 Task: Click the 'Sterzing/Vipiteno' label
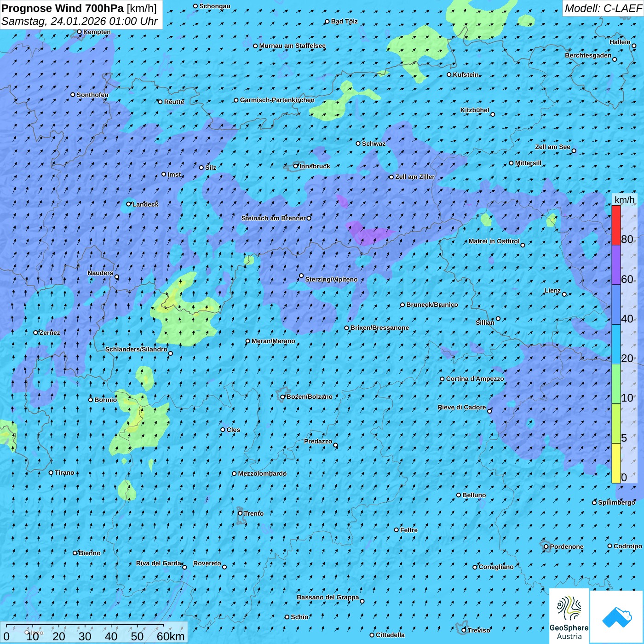pyautogui.click(x=331, y=279)
